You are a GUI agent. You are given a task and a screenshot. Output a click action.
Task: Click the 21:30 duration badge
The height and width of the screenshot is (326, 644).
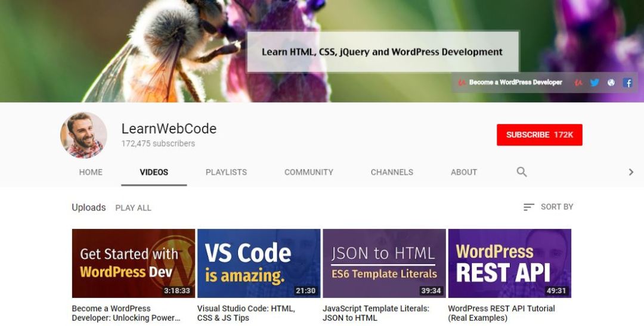[305, 291]
